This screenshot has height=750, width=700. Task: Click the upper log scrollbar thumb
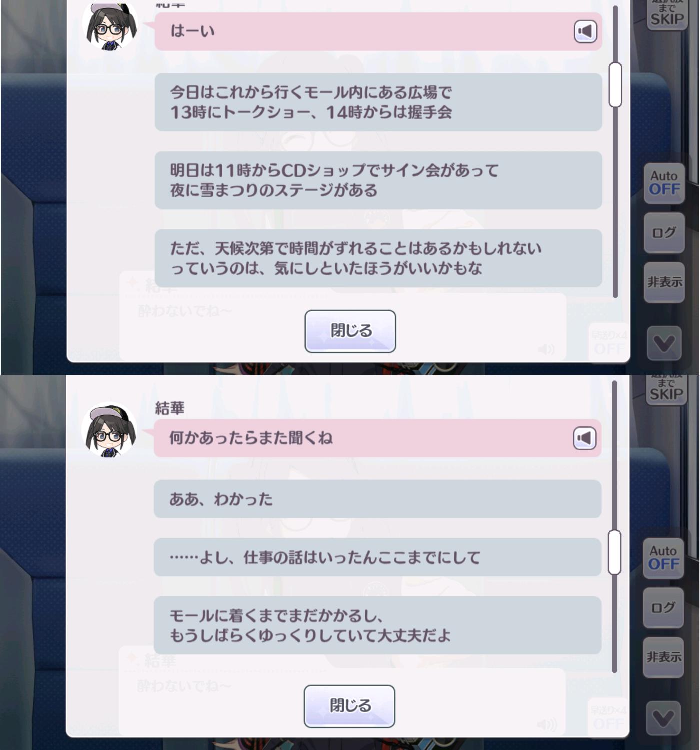pos(615,85)
